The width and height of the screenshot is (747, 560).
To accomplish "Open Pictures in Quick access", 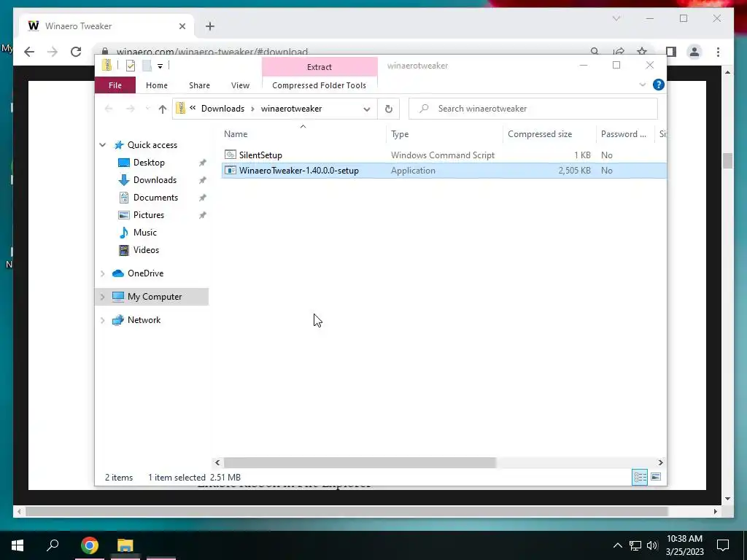I will (149, 215).
